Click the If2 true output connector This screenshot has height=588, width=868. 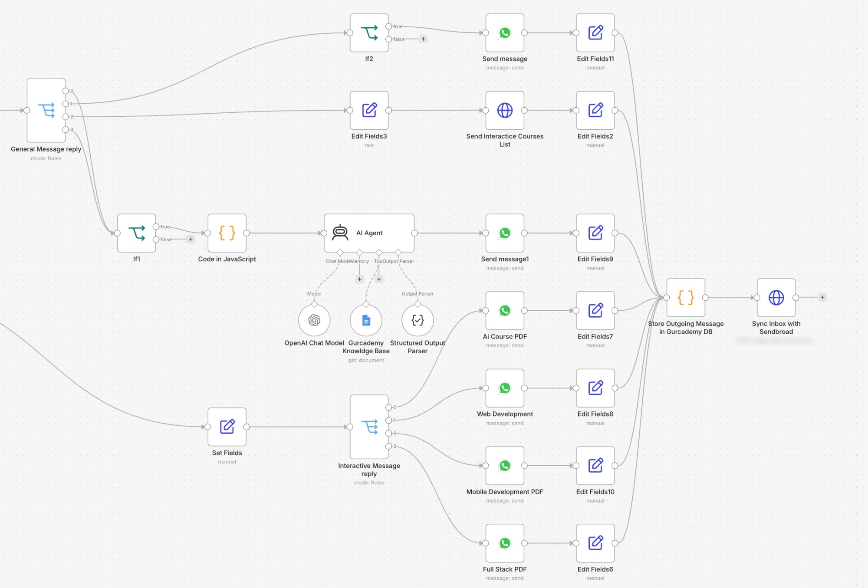[388, 26]
